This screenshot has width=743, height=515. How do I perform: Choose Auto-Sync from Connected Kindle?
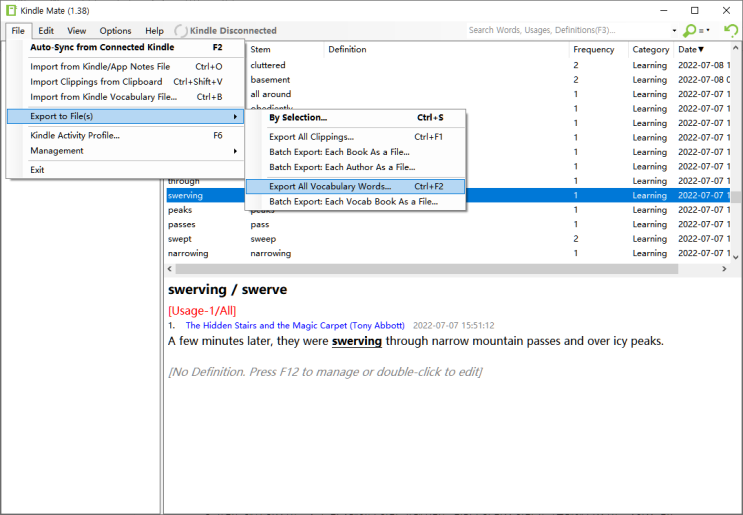coord(126,47)
